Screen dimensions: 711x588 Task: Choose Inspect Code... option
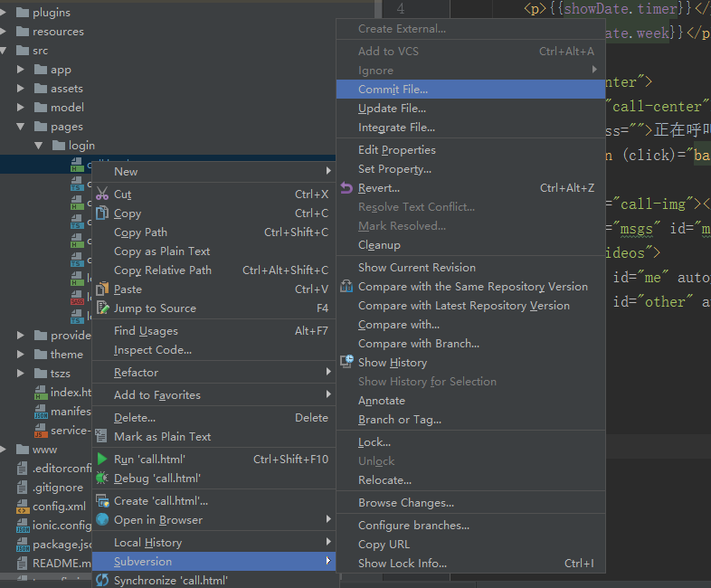(x=213, y=349)
